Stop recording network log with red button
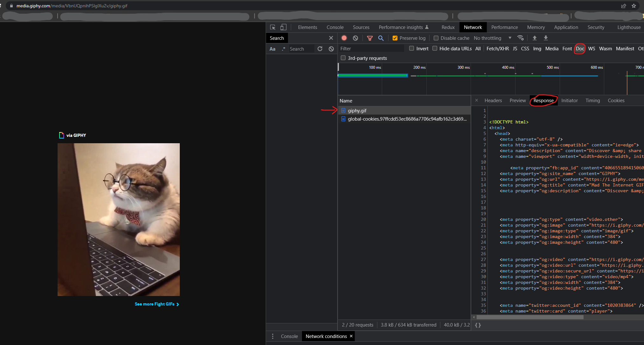 (x=344, y=38)
